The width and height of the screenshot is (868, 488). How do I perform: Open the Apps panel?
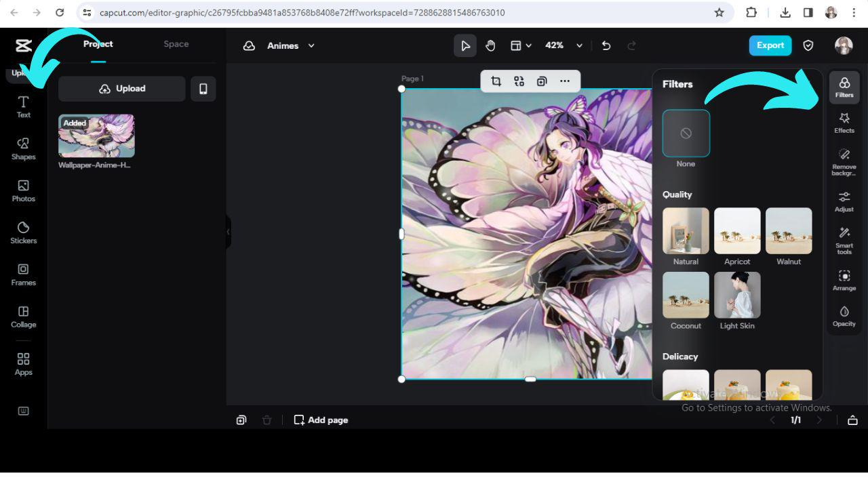23,364
